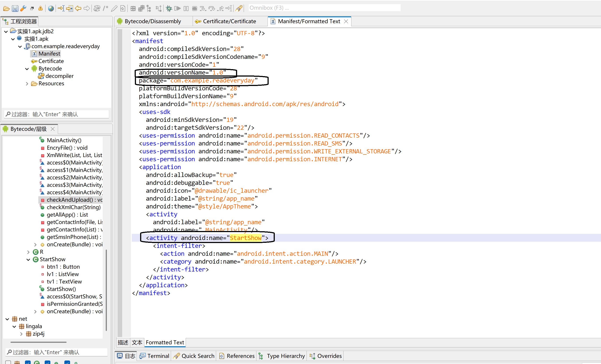
Task: Toggle the checked class filter checkbox
Action: point(28,362)
